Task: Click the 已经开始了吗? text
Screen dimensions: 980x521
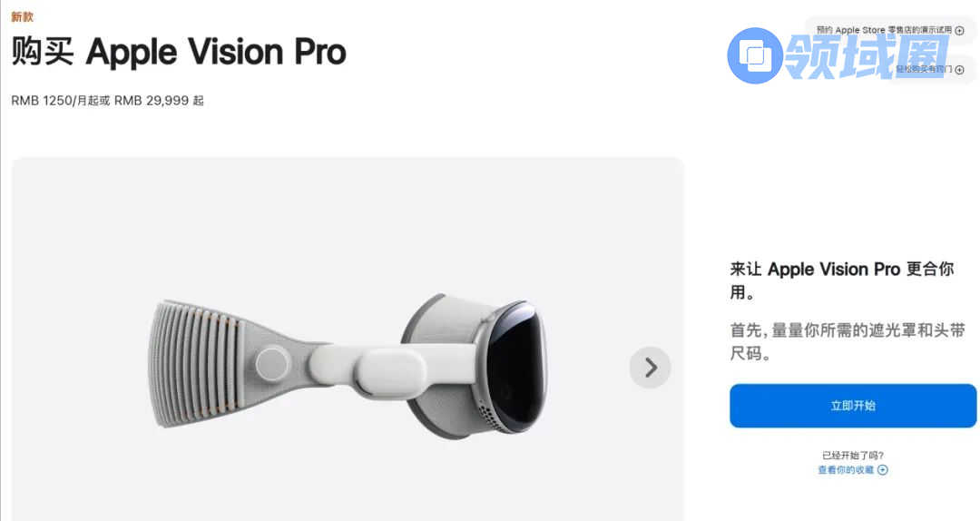Action: click(852, 456)
